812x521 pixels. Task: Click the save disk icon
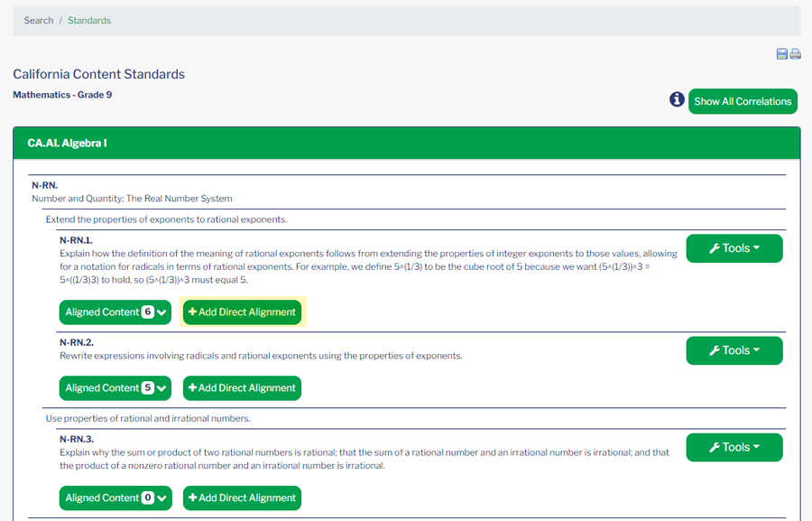[x=782, y=54]
